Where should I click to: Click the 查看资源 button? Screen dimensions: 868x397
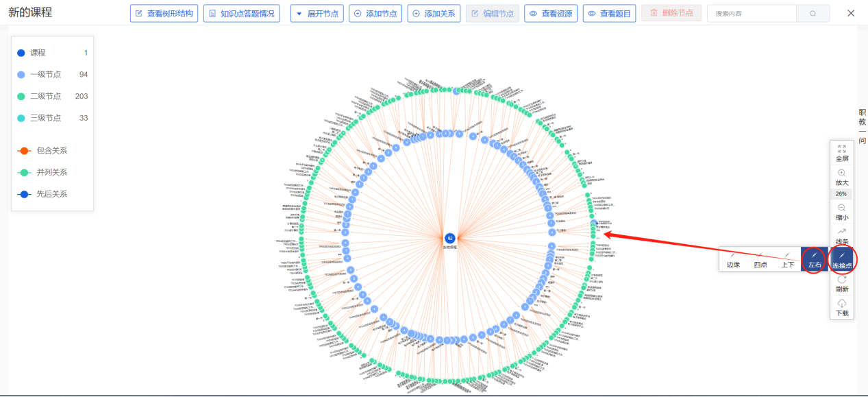[x=551, y=14]
